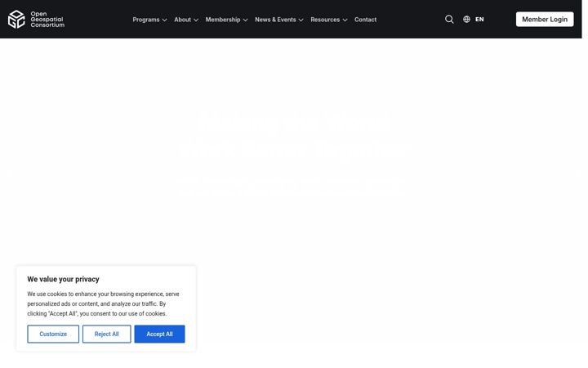Click the Member Login button
The height and width of the screenshot is (368, 588).
(x=545, y=19)
